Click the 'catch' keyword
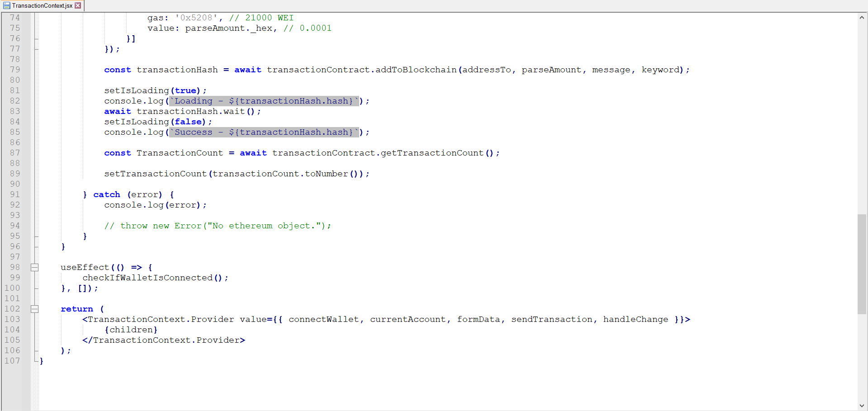This screenshot has width=868, height=411. coord(107,194)
